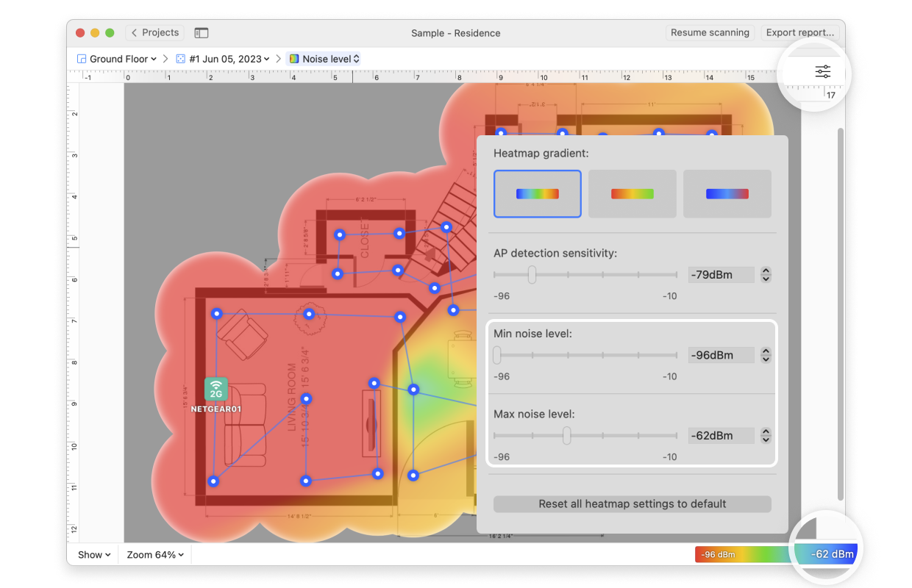
Task: Toggle the sidebar panel icon
Action: tap(201, 33)
